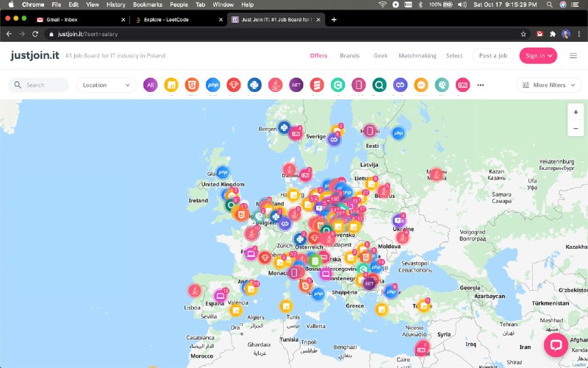
Task: Open the Sign in dropdown
Action: click(x=538, y=56)
